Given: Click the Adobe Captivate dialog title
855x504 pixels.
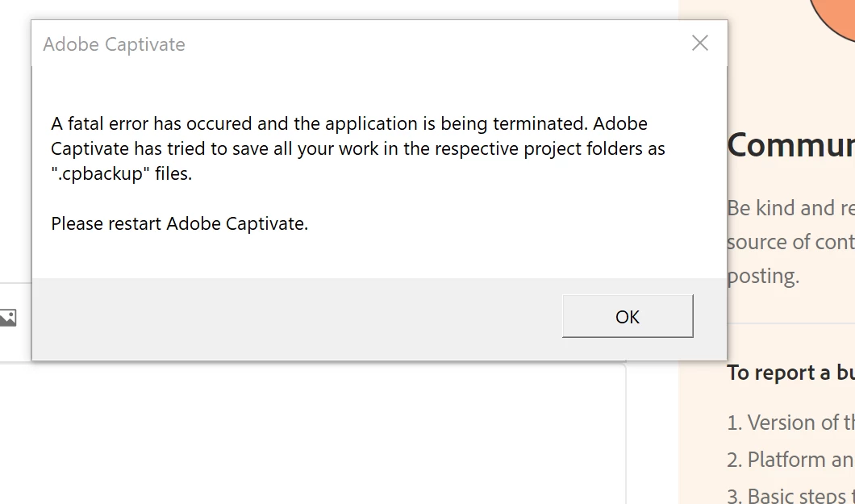Looking at the screenshot, I should coord(114,44).
